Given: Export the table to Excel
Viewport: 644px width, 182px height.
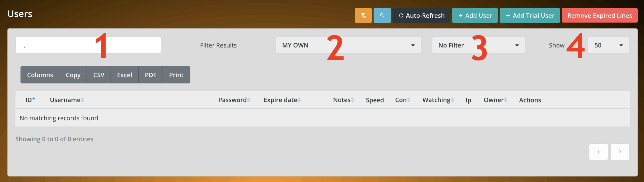Looking at the screenshot, I should click(125, 75).
